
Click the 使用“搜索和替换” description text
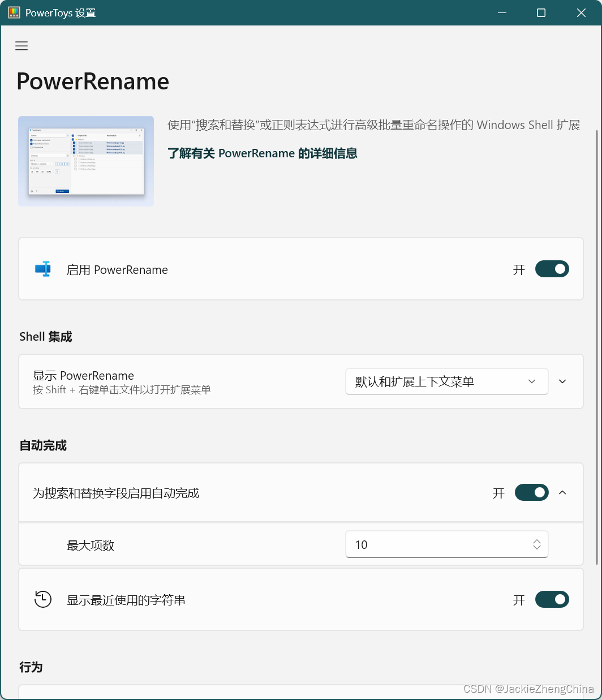pos(374,125)
